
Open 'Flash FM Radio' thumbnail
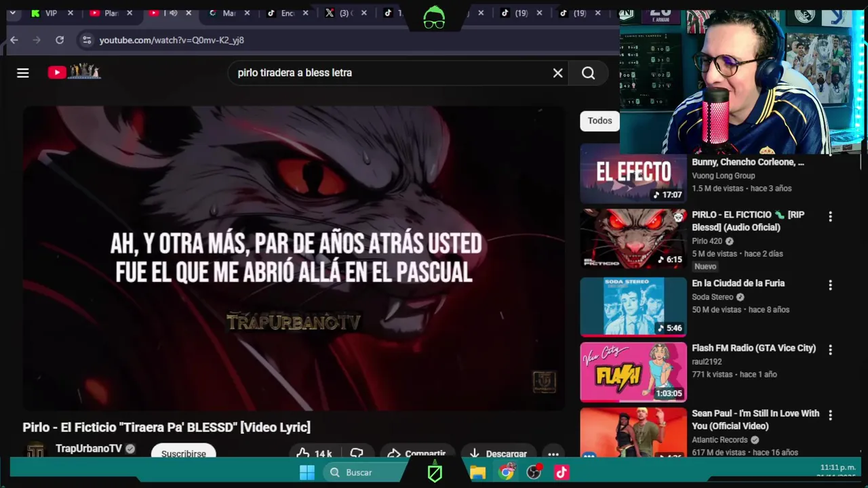(633, 372)
